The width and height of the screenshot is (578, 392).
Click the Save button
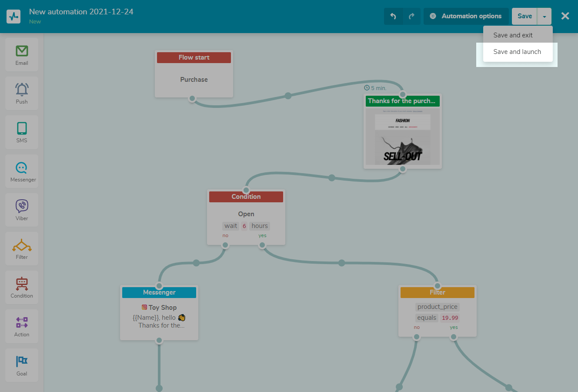tap(525, 16)
